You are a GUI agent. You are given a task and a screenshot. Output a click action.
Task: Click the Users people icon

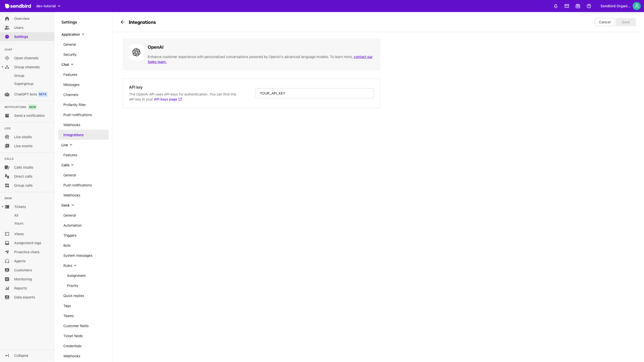click(x=7, y=28)
